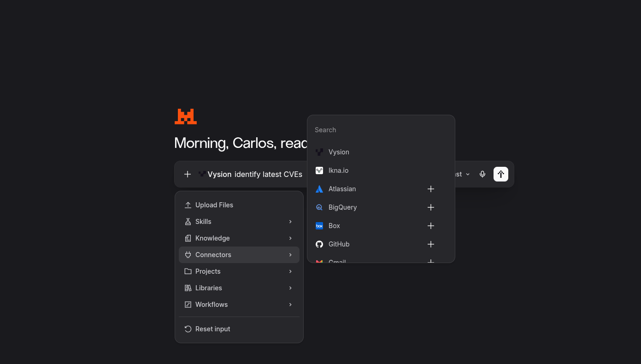Expand the Knowledge submenu

(239, 238)
